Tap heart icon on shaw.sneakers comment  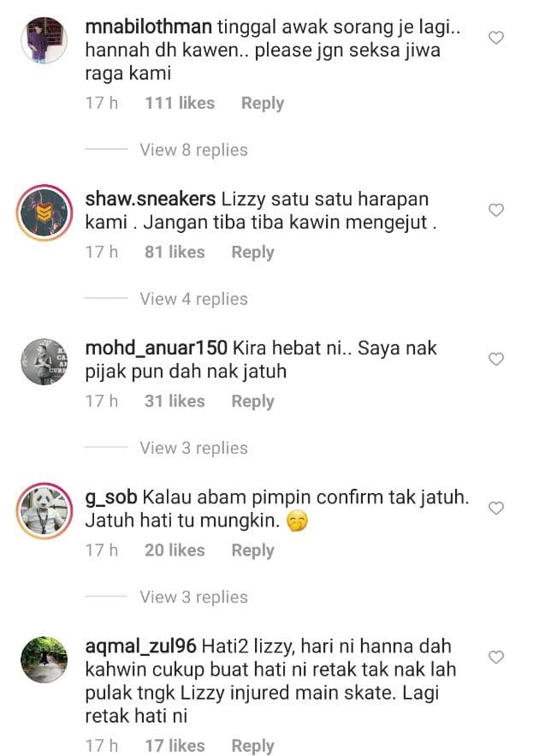coord(496,210)
